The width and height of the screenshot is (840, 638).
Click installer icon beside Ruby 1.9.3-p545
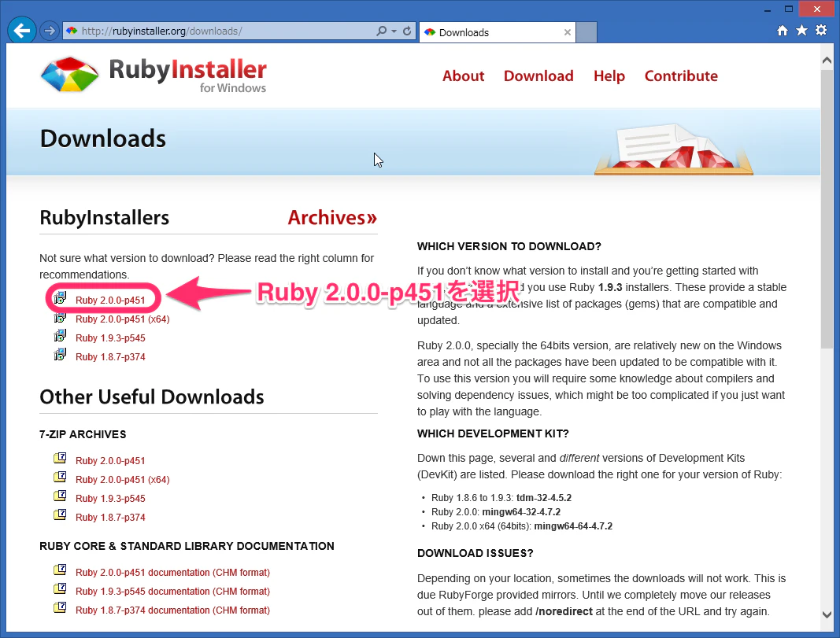pyautogui.click(x=60, y=336)
